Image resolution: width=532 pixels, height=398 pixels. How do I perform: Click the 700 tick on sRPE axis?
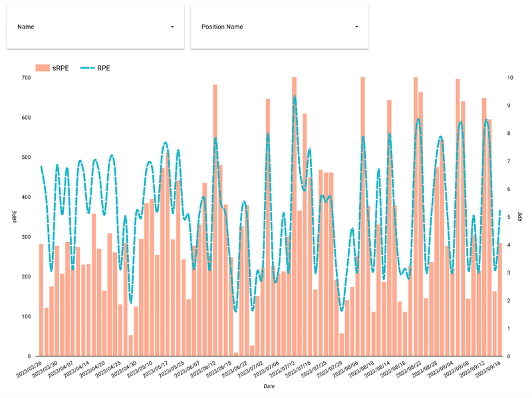tap(26, 78)
